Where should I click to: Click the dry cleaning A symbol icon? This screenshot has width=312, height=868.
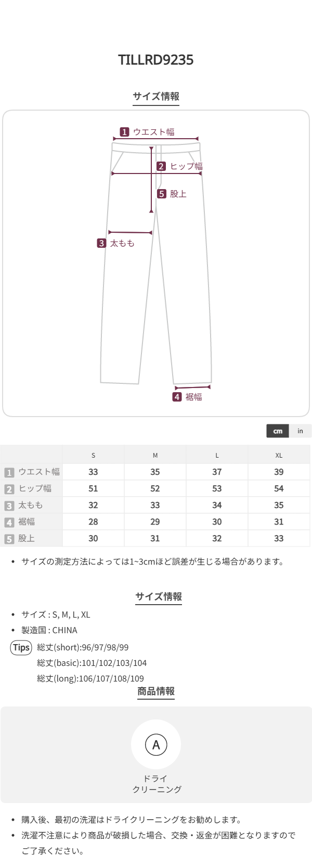[156, 745]
